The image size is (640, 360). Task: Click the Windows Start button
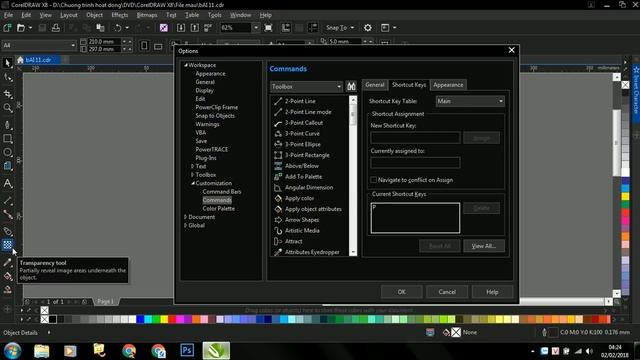12,351
